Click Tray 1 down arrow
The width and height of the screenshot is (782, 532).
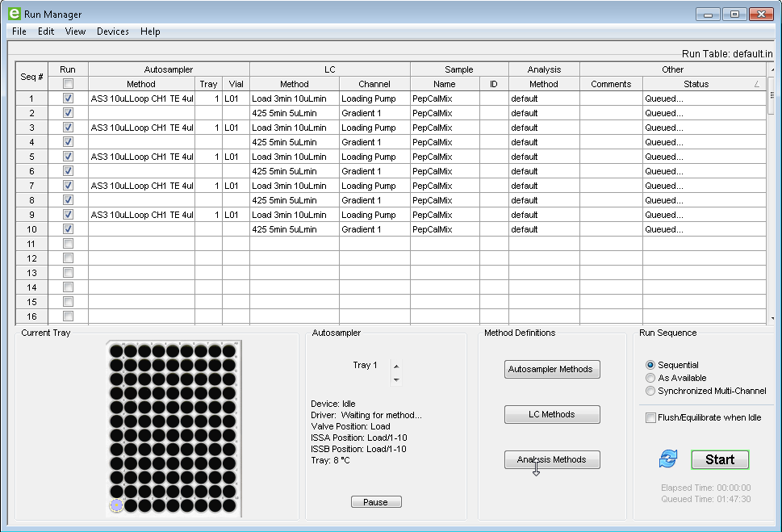(x=395, y=379)
